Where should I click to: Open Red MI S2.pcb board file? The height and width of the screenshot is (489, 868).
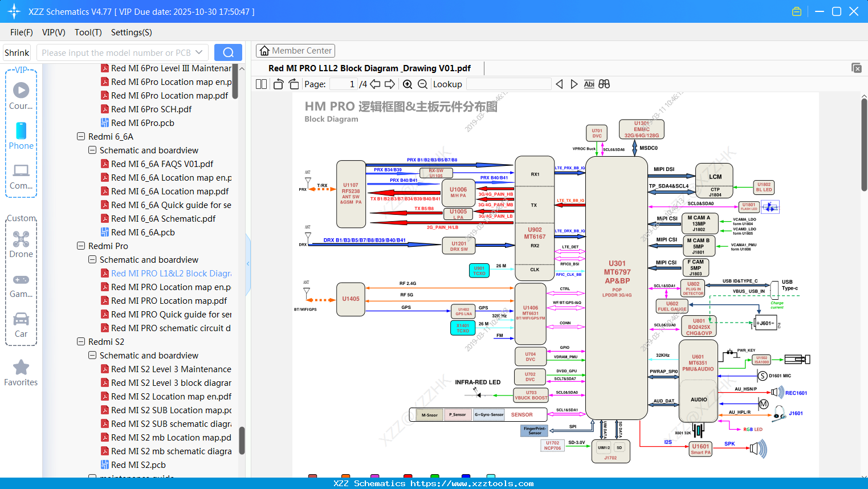[138, 465]
